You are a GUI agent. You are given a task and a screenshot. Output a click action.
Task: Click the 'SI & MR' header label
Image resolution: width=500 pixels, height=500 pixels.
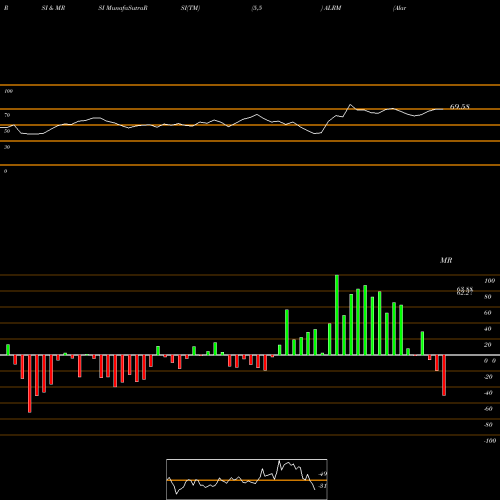[x=53, y=8]
